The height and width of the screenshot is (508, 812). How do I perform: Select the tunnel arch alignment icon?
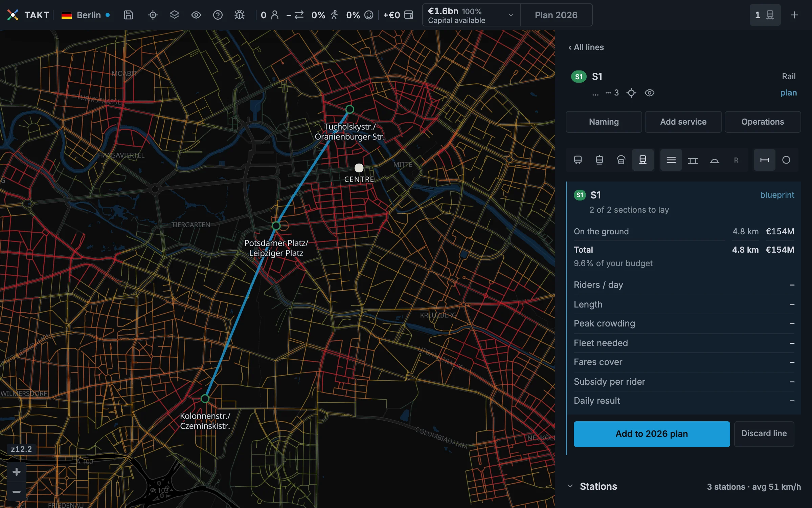715,160
